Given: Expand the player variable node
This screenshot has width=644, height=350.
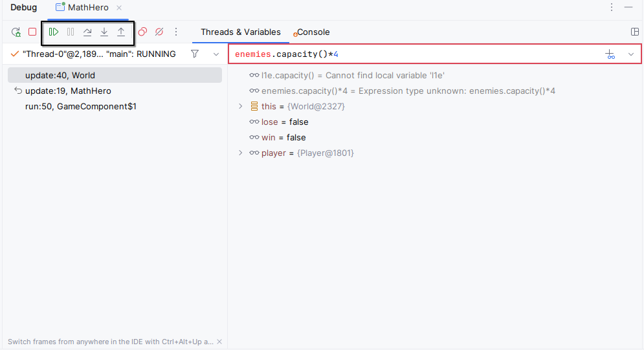Looking at the screenshot, I should click(241, 153).
